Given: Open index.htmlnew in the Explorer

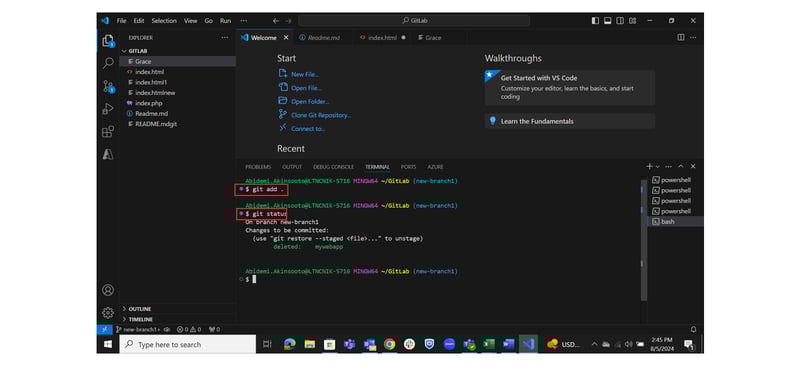Looking at the screenshot, I should [177, 93].
